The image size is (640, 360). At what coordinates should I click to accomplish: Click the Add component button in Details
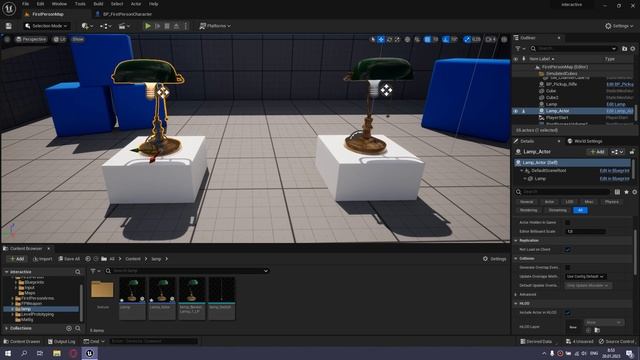pyautogui.click(x=597, y=152)
